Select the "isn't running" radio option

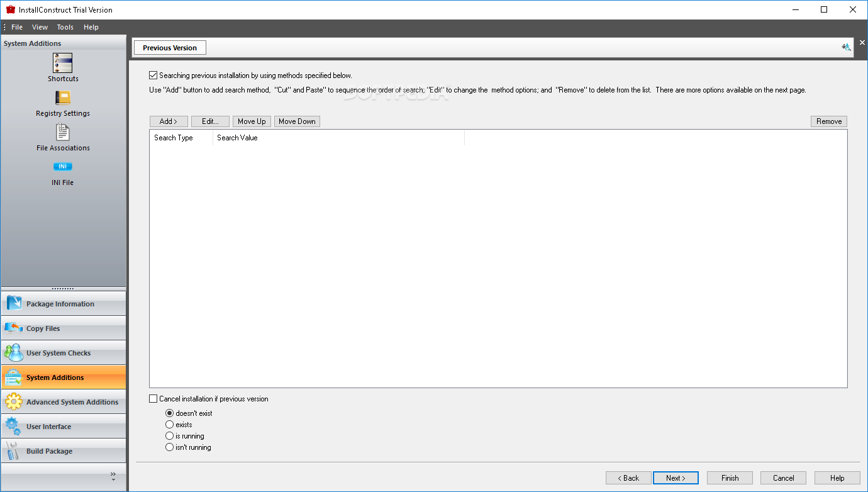tap(169, 447)
